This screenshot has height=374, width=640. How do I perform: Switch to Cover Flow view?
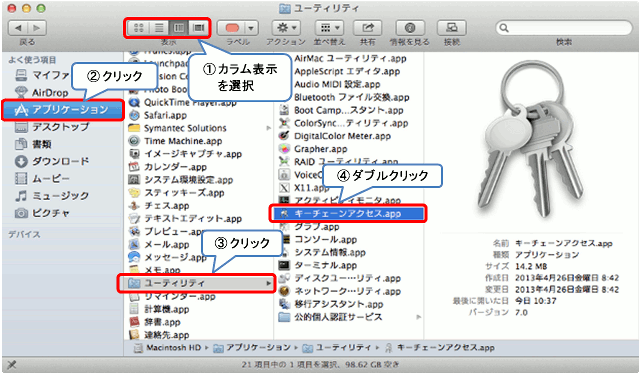pos(198,28)
